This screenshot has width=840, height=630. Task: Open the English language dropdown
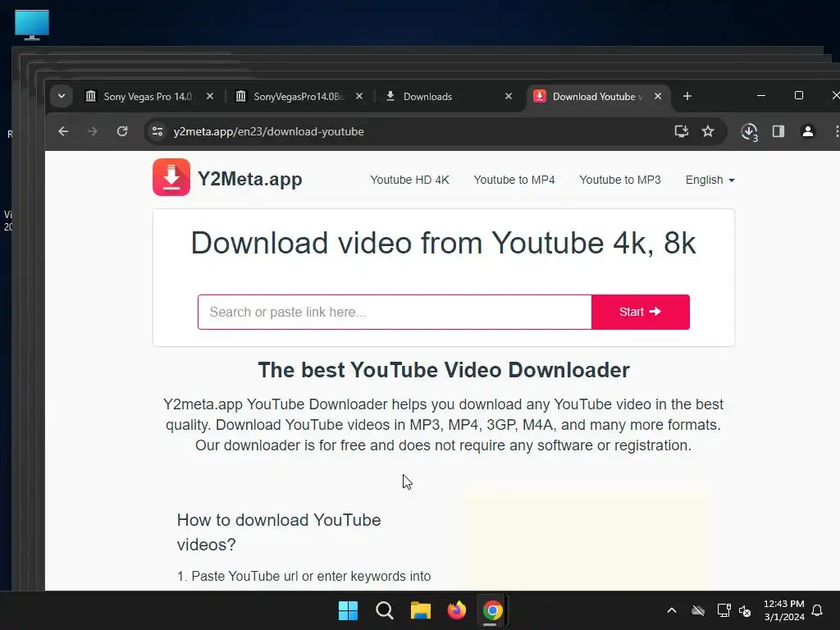pyautogui.click(x=710, y=180)
